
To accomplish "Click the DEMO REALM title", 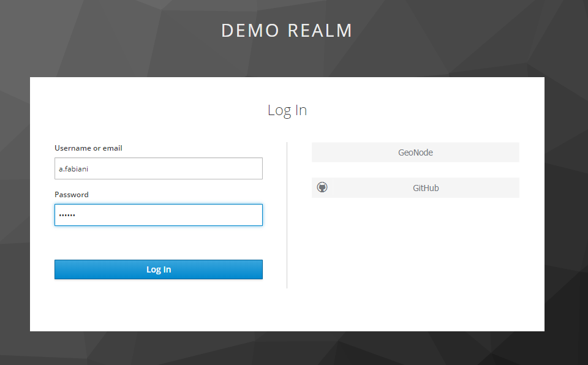I will click(287, 31).
